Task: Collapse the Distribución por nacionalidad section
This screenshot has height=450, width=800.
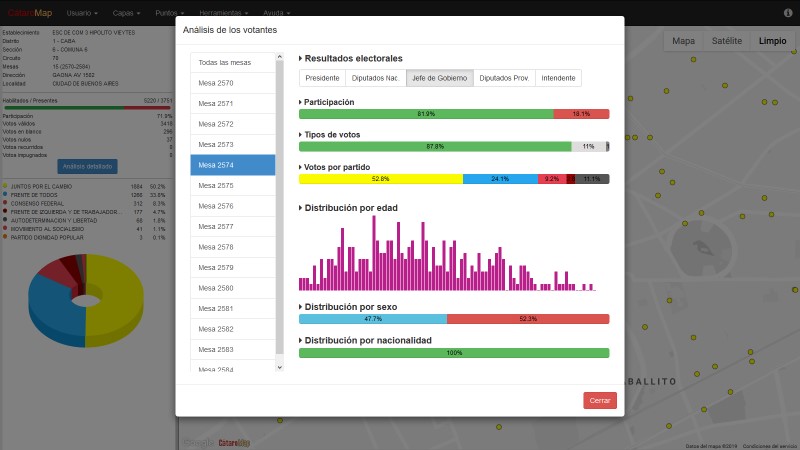Action: (365, 340)
